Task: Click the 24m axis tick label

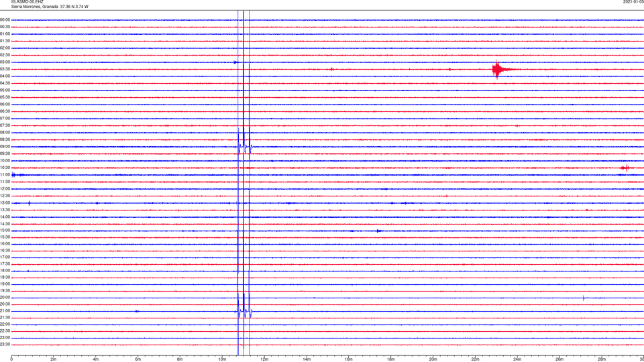Action: click(517, 359)
